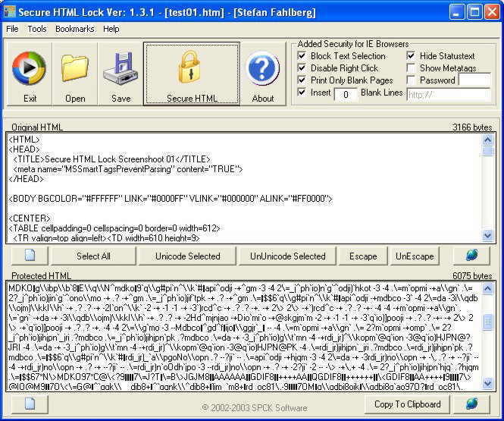Viewport: 504px width, 421px height.
Task: Open a file with the folder icon
Action: coord(75,74)
